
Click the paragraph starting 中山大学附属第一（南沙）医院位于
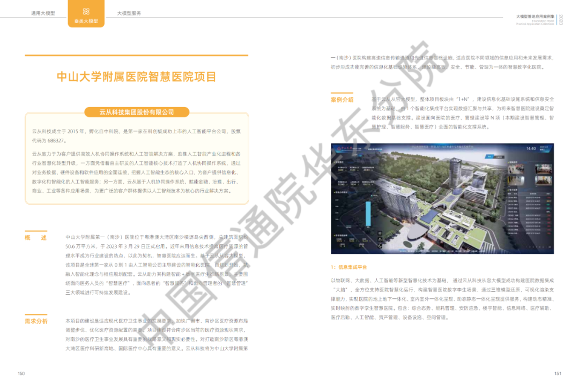coord(157,265)
